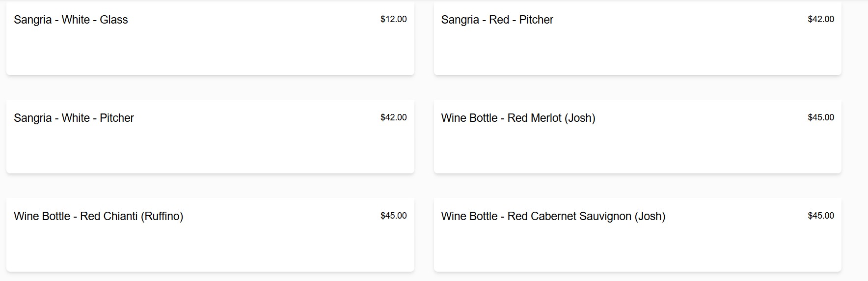Viewport: 868px width, 281px height.
Task: Click the "Sangria - White - Pitcher" title text
Action: 74,118
